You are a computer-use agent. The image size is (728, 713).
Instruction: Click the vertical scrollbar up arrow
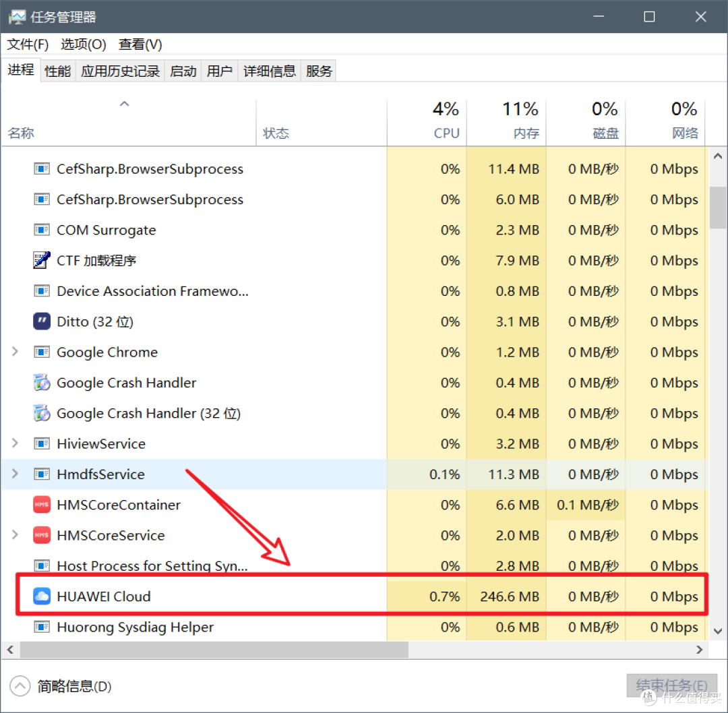[x=718, y=156]
